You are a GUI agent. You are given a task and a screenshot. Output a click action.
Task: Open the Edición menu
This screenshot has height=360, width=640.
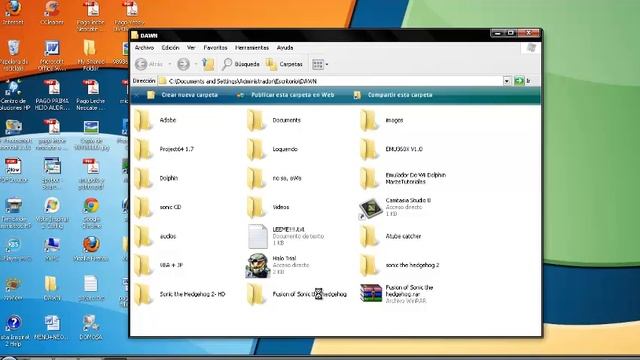click(170, 48)
